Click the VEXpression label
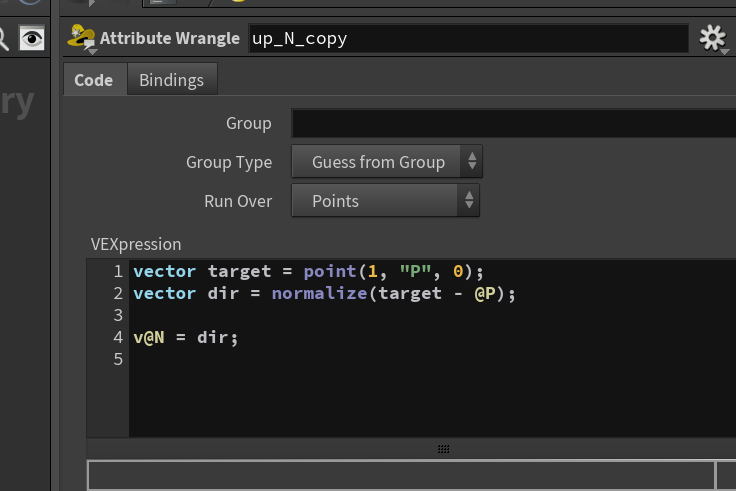 pyautogui.click(x=136, y=244)
